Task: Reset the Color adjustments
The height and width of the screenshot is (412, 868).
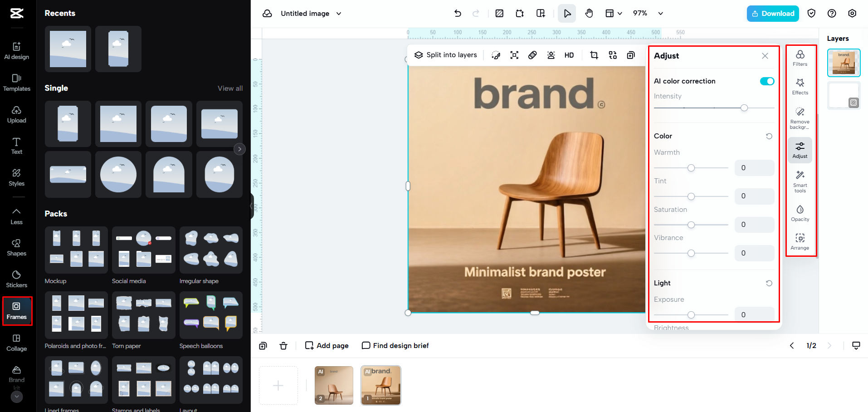Action: 769,136
